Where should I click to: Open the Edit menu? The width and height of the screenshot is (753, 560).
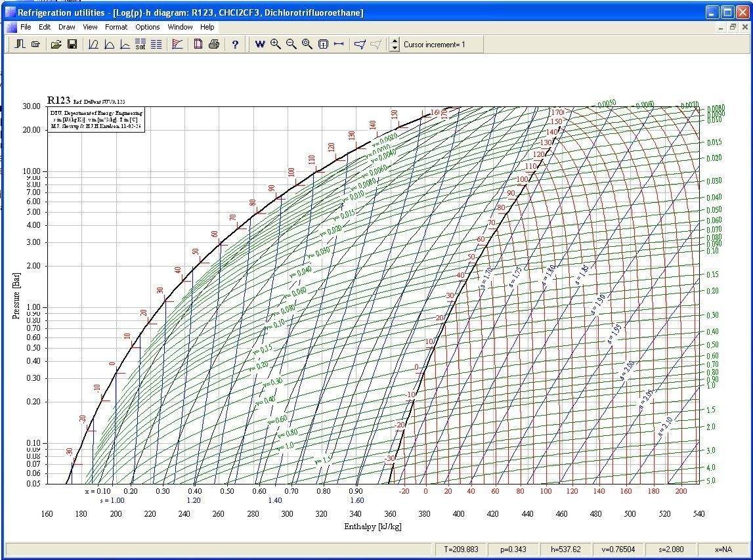tap(45, 27)
